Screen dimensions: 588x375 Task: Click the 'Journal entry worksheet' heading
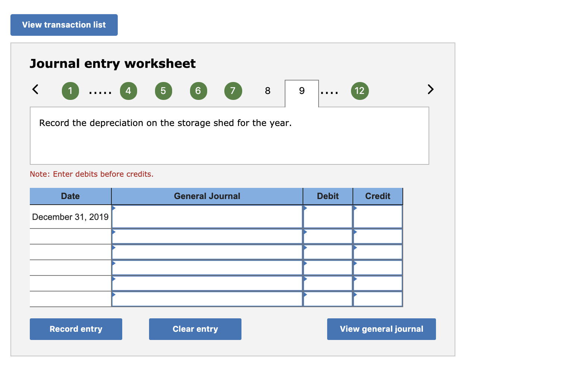tap(113, 64)
